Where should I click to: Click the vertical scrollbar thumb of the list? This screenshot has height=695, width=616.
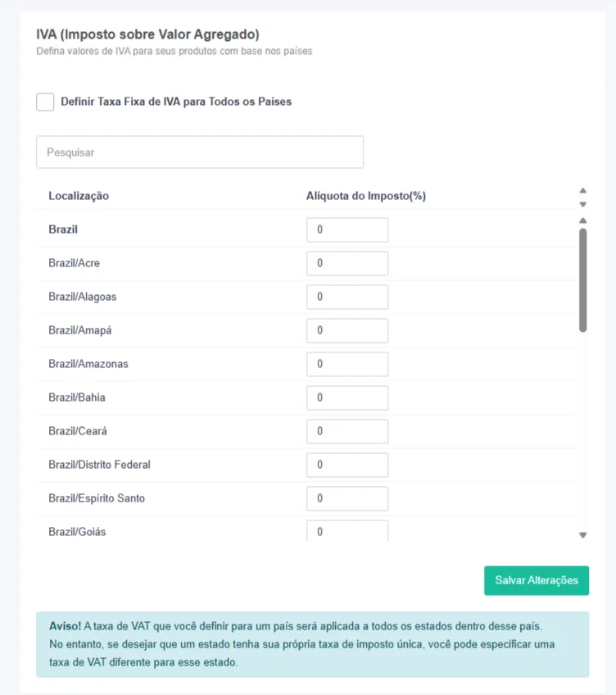point(582,280)
